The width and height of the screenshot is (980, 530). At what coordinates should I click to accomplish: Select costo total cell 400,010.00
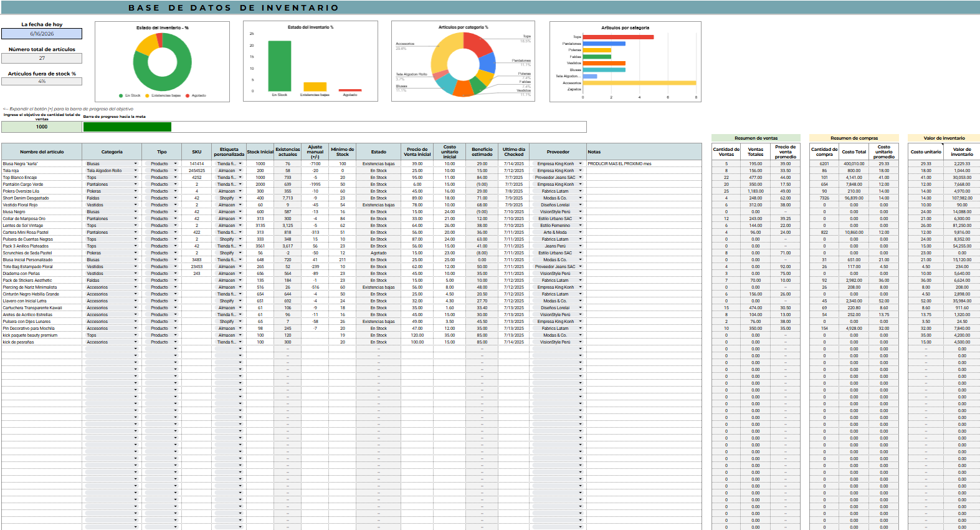click(x=854, y=163)
